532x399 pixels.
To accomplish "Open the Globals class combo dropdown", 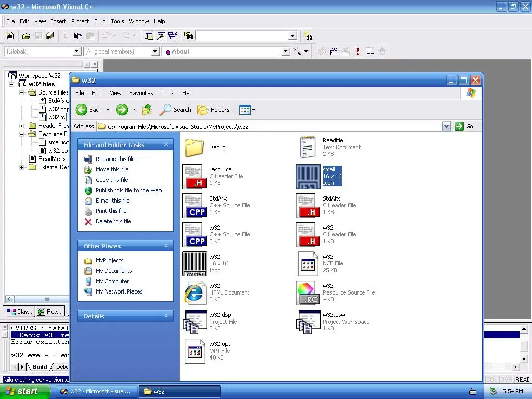I will click(x=77, y=51).
